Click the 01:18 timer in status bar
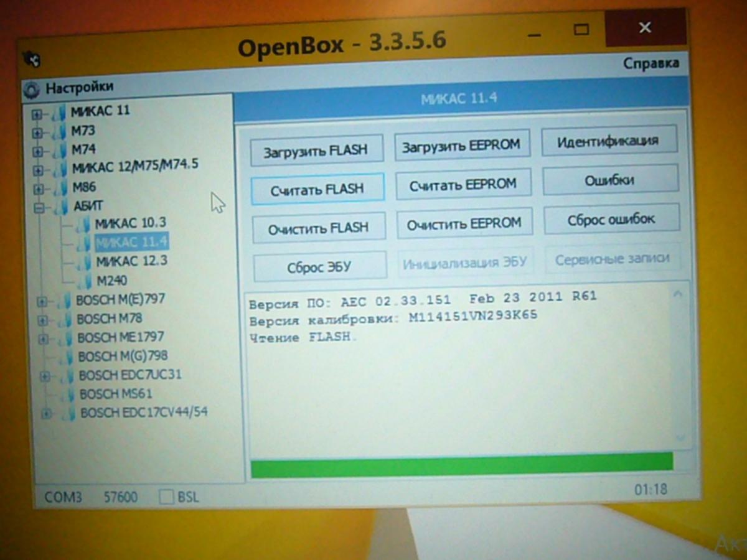The width and height of the screenshot is (747, 560). [x=651, y=490]
